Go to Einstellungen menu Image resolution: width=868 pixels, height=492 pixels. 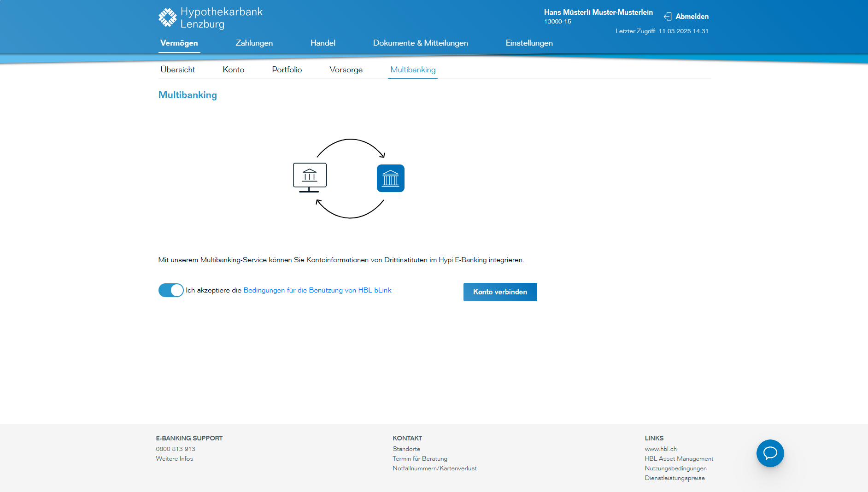coord(529,43)
